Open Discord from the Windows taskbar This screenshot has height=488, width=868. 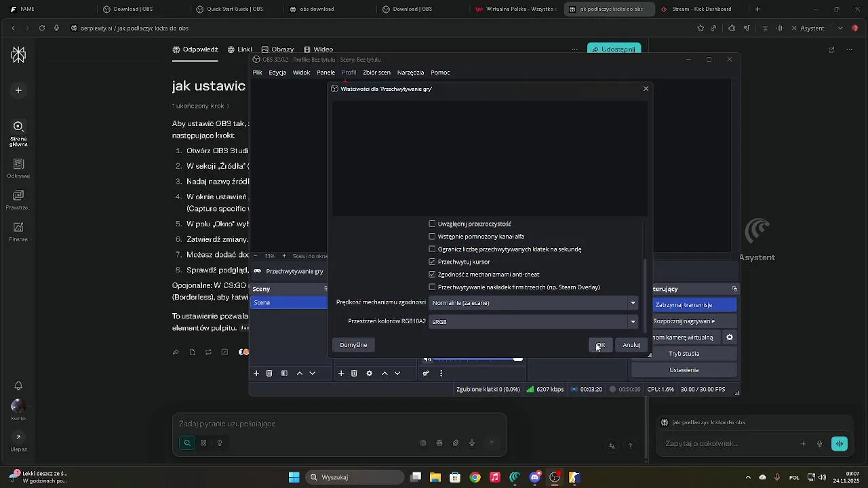[534, 477]
